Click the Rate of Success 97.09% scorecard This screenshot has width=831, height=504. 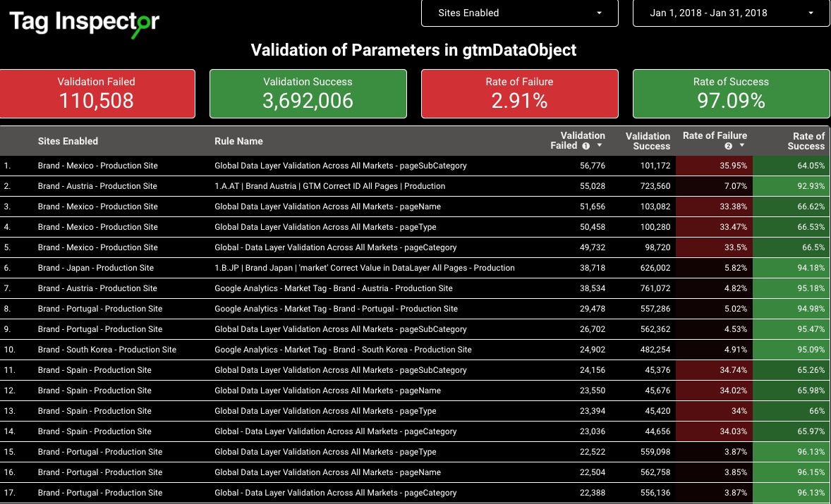(x=732, y=94)
